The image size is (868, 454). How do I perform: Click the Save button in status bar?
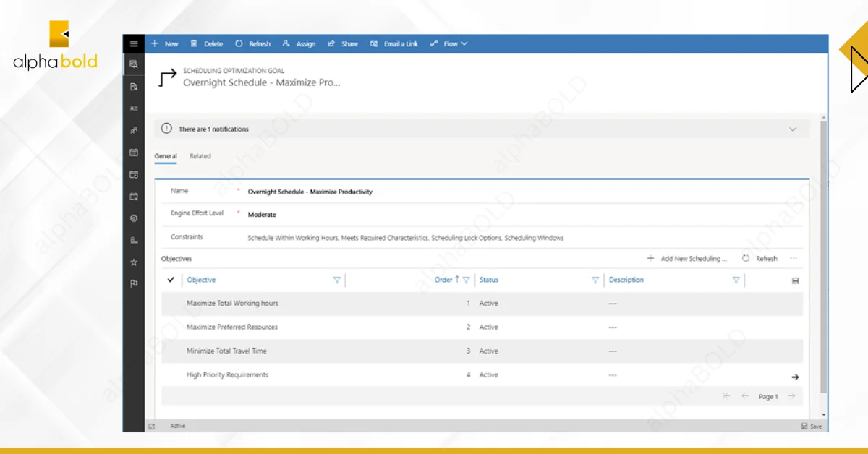(812, 427)
